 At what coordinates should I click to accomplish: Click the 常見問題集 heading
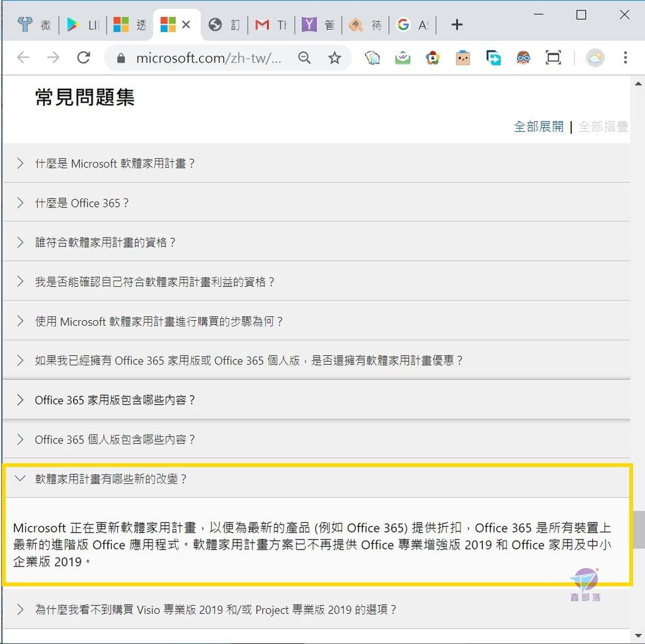tap(85, 98)
